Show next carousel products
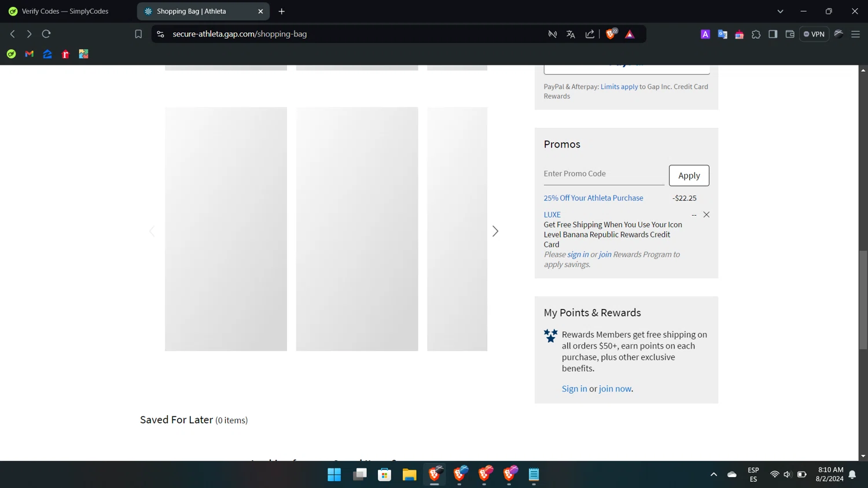The width and height of the screenshot is (868, 488). (x=495, y=231)
